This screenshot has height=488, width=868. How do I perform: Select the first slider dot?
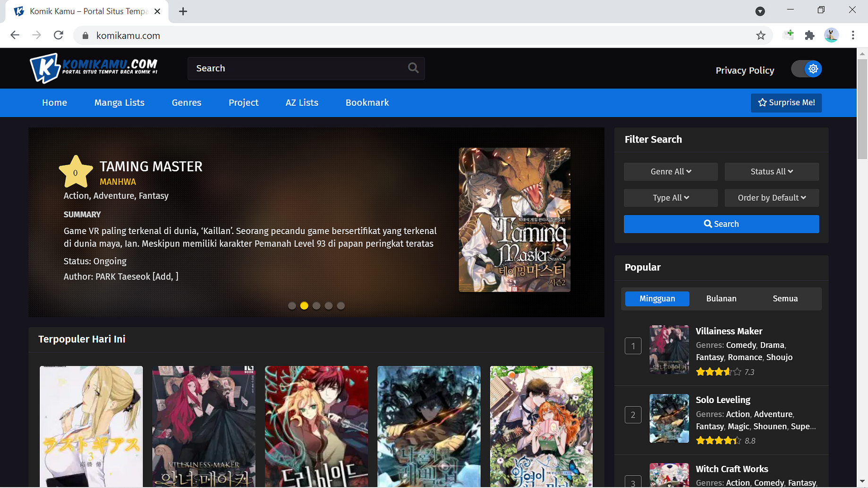point(292,306)
